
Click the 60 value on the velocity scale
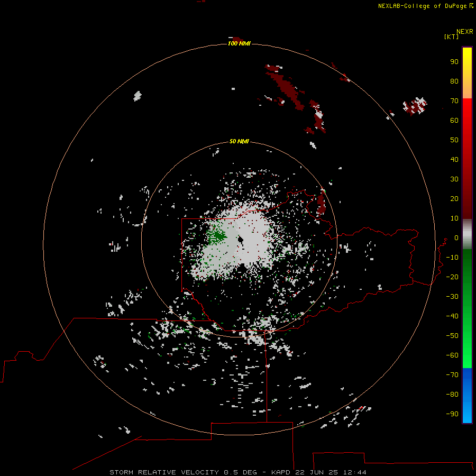click(454, 120)
